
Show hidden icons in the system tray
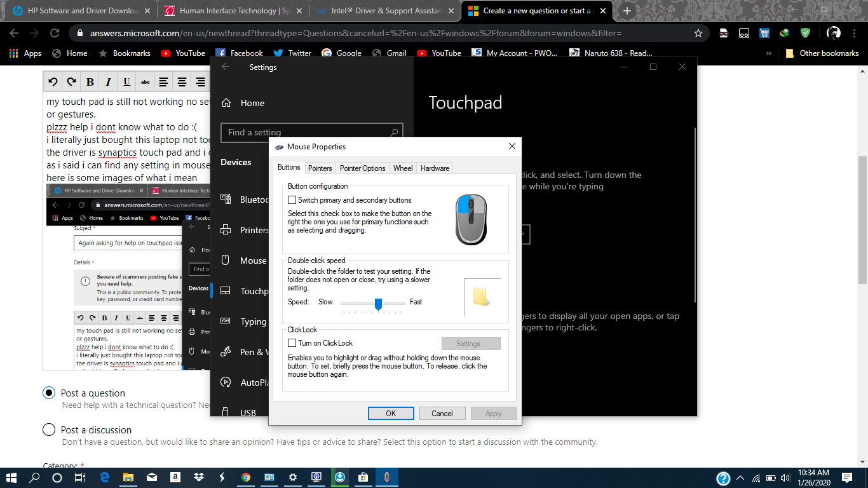tap(740, 478)
